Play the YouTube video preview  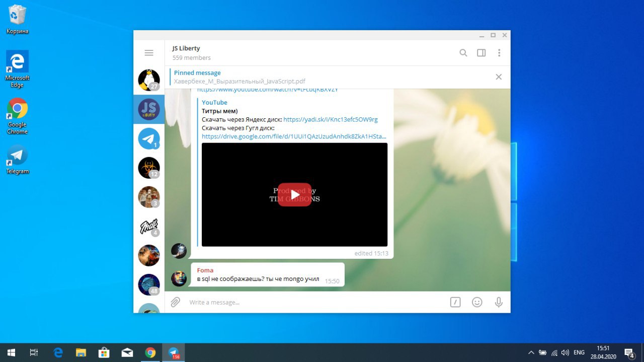(x=294, y=195)
